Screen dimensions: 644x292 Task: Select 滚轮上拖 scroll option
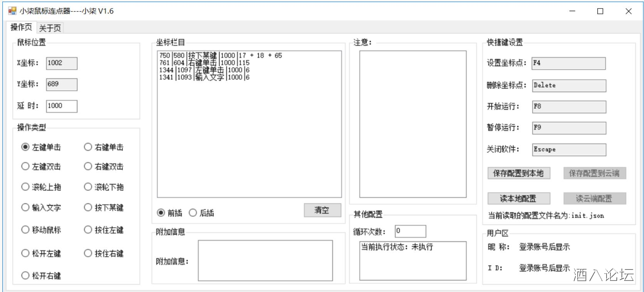pyautogui.click(x=25, y=187)
